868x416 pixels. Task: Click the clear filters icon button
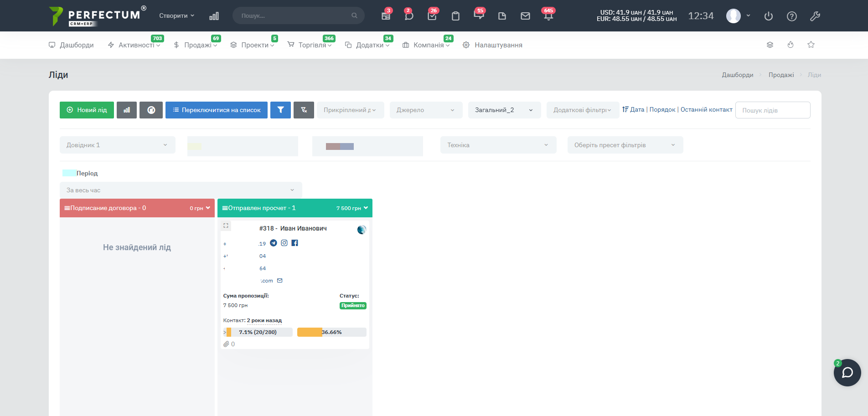tap(304, 110)
